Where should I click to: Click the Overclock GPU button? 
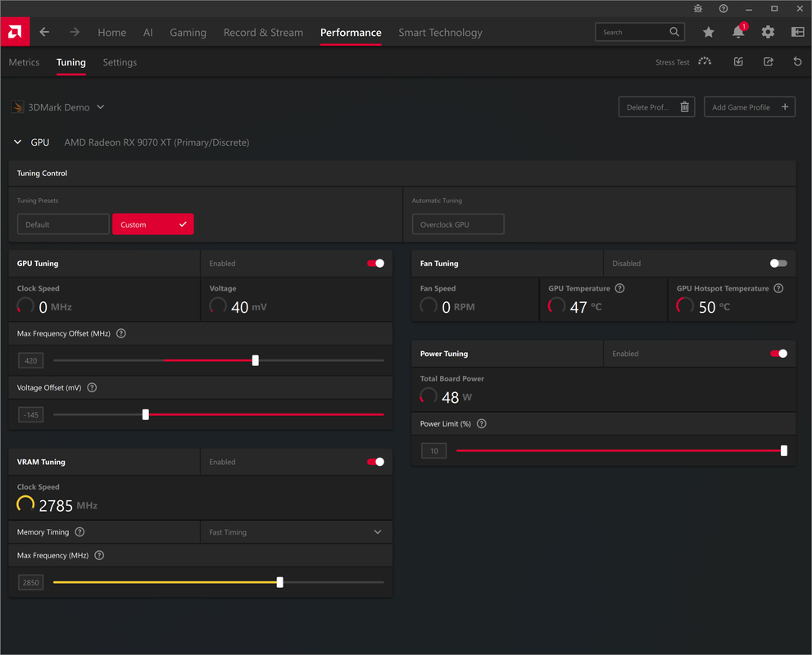coord(458,224)
